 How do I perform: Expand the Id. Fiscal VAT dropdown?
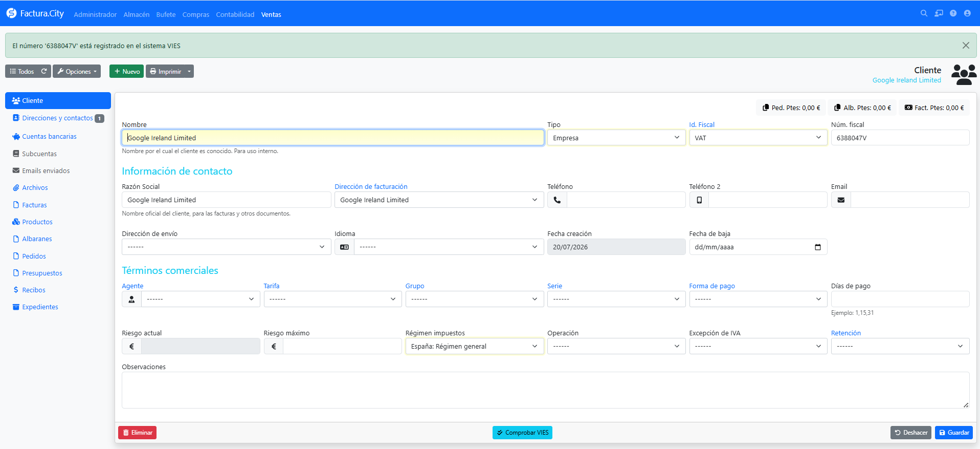coord(758,138)
